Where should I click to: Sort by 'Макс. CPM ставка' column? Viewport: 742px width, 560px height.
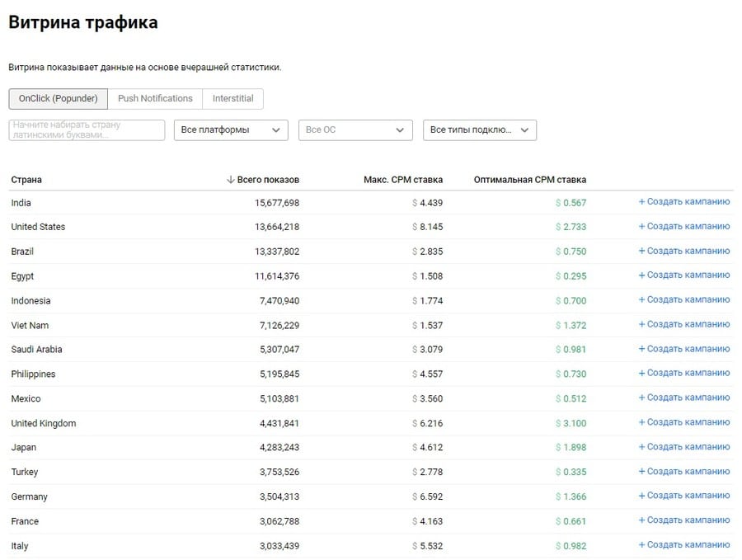[402, 180]
